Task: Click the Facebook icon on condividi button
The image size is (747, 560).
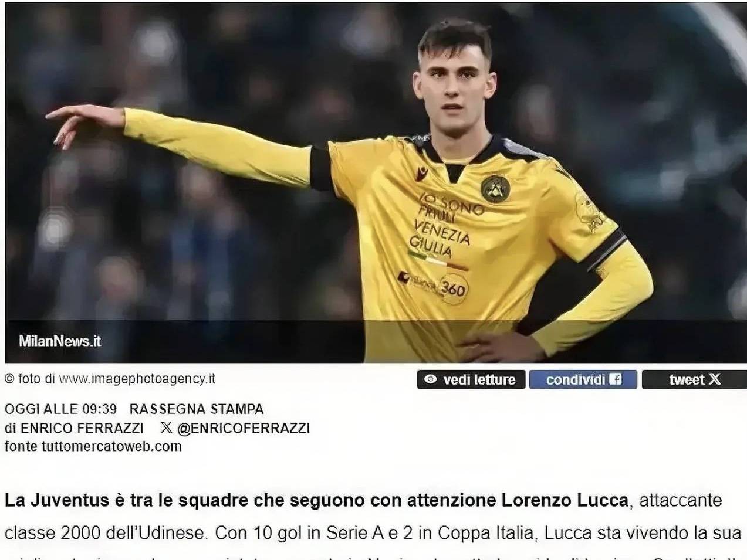Action: 616,379
